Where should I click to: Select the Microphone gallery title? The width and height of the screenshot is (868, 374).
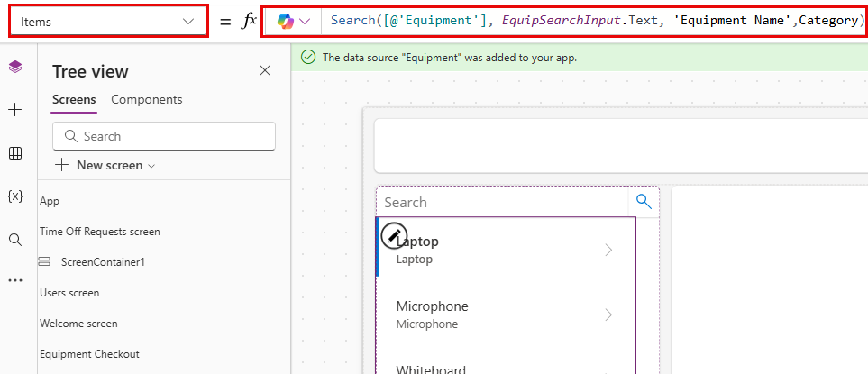432,306
